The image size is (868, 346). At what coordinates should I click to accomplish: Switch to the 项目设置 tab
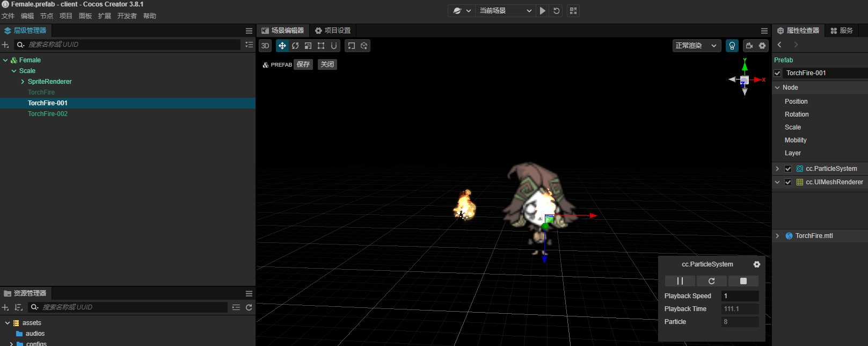[x=333, y=31]
